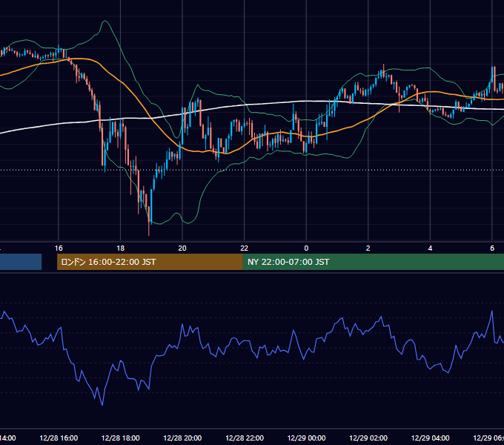Click the NY 22:00-07:00 JST session bar

(x=373, y=262)
